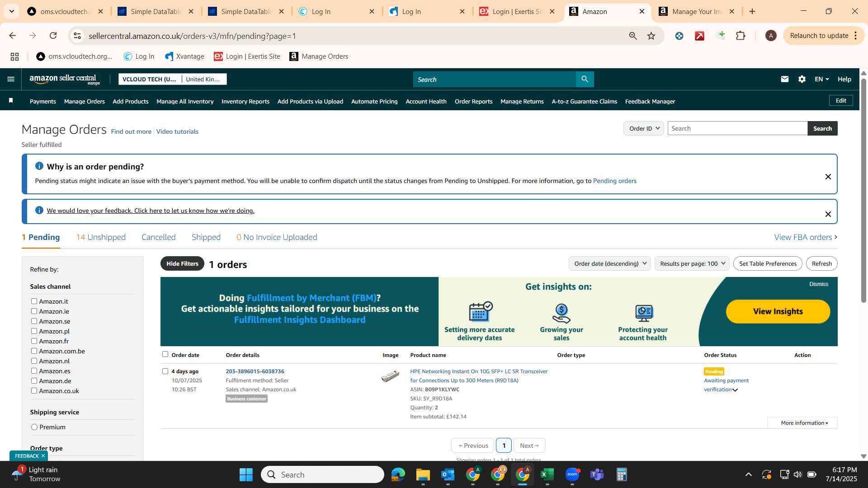Tick the checkbox for order 203-3896015-6038736
868x488 pixels.
pyautogui.click(x=165, y=371)
